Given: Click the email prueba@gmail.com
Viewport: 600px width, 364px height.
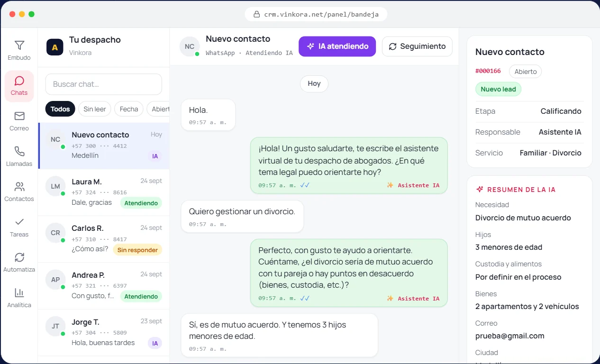Looking at the screenshot, I should point(509,336).
